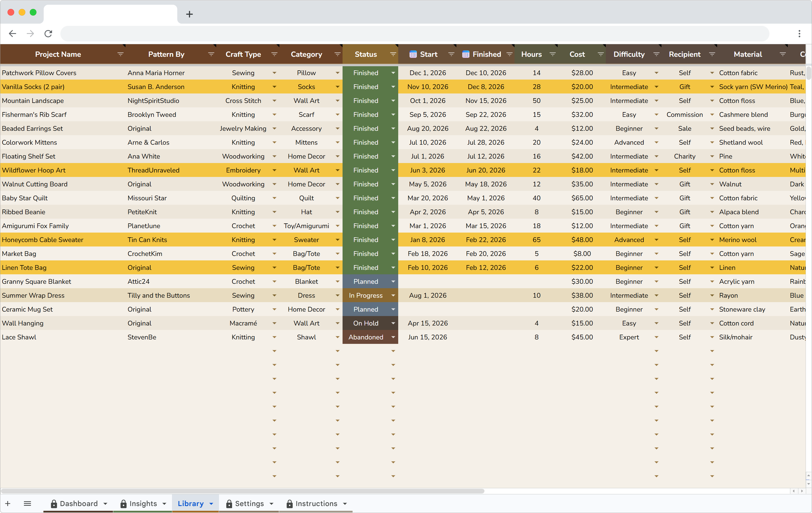The height and width of the screenshot is (513, 812).
Task: Open the Craft Type dropdown for Summer Wrap Dress
Action: (x=274, y=295)
